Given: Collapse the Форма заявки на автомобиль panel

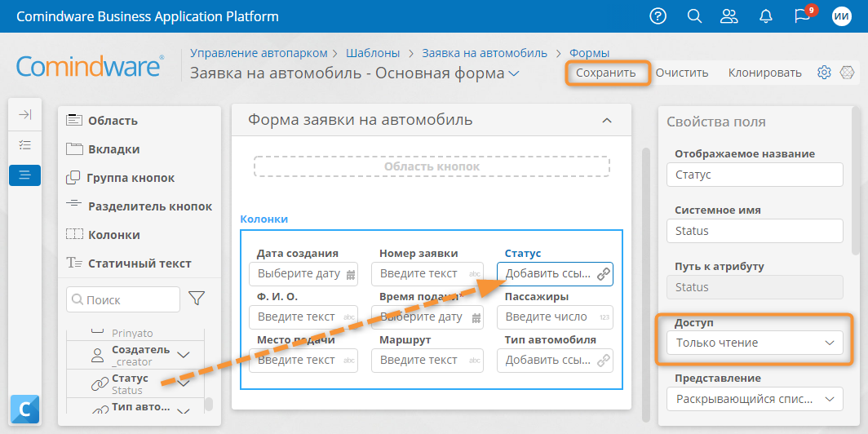Looking at the screenshot, I should point(607,120).
